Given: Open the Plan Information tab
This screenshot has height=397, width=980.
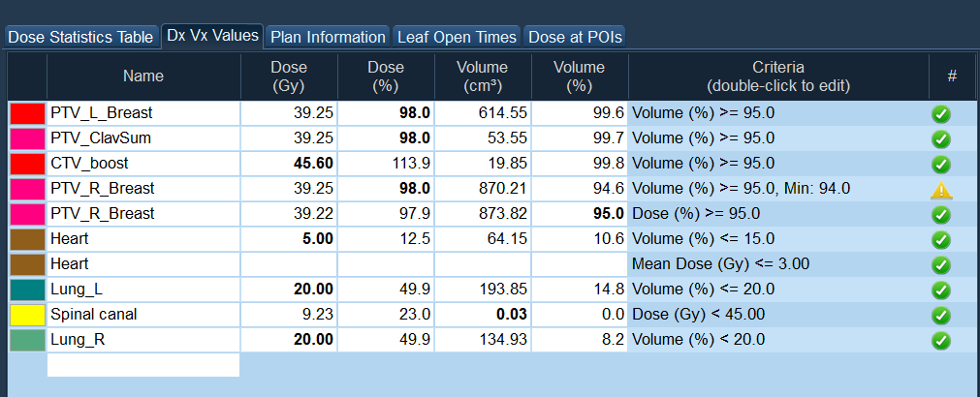Looking at the screenshot, I should click(328, 37).
